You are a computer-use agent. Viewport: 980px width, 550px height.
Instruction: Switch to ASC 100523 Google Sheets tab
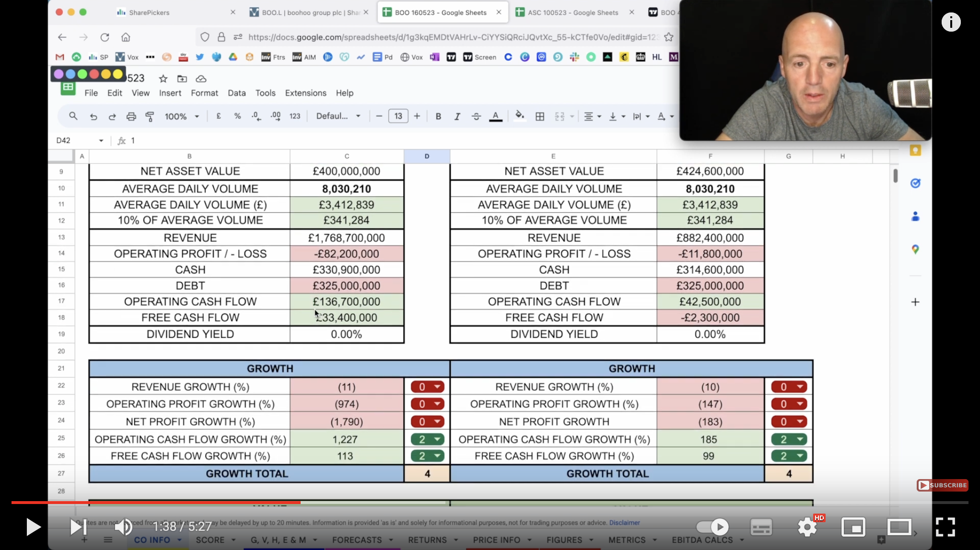(x=572, y=12)
